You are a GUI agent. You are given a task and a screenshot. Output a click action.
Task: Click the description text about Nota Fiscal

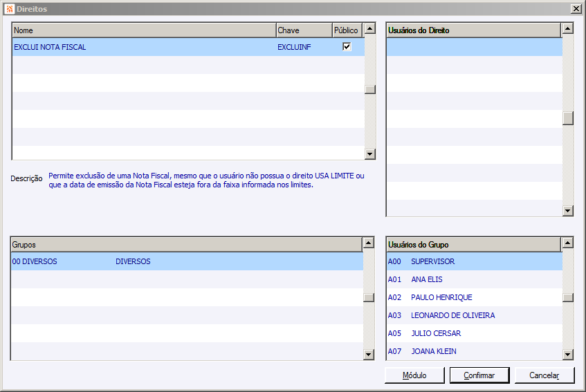[206, 180]
